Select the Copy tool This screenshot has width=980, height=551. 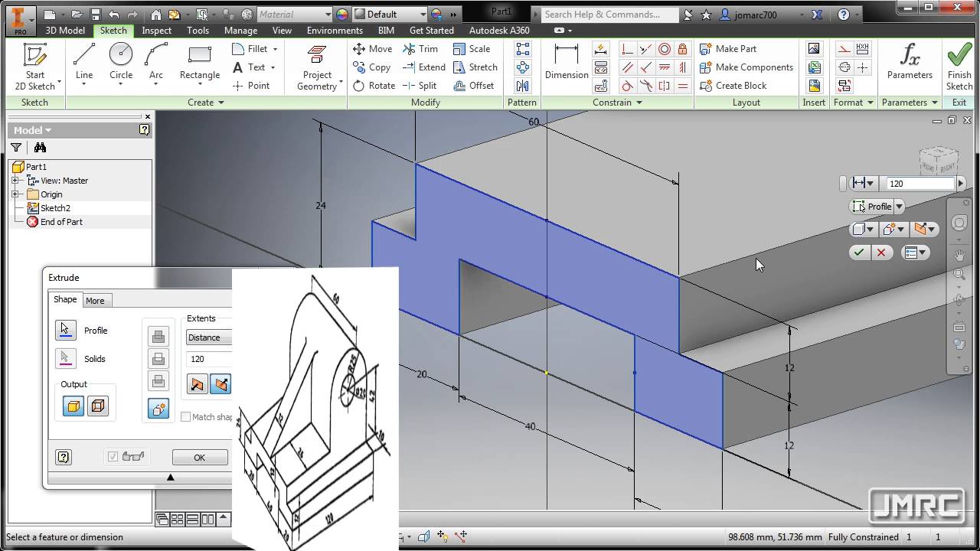click(372, 67)
